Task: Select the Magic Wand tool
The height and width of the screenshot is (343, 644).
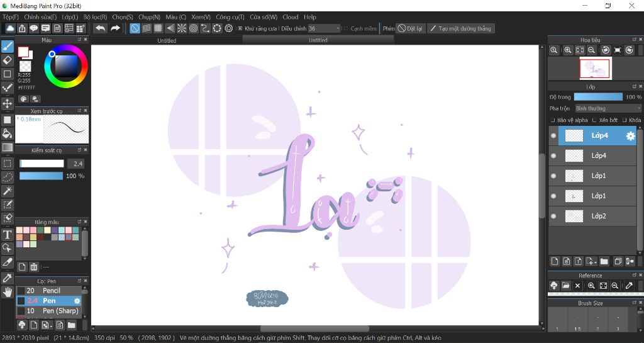Action: (x=8, y=191)
